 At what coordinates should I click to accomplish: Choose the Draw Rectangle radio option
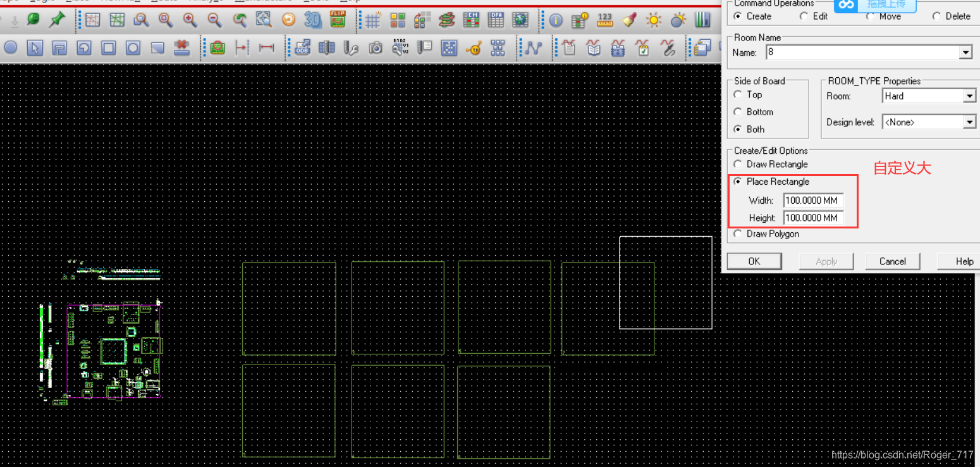coord(738,165)
